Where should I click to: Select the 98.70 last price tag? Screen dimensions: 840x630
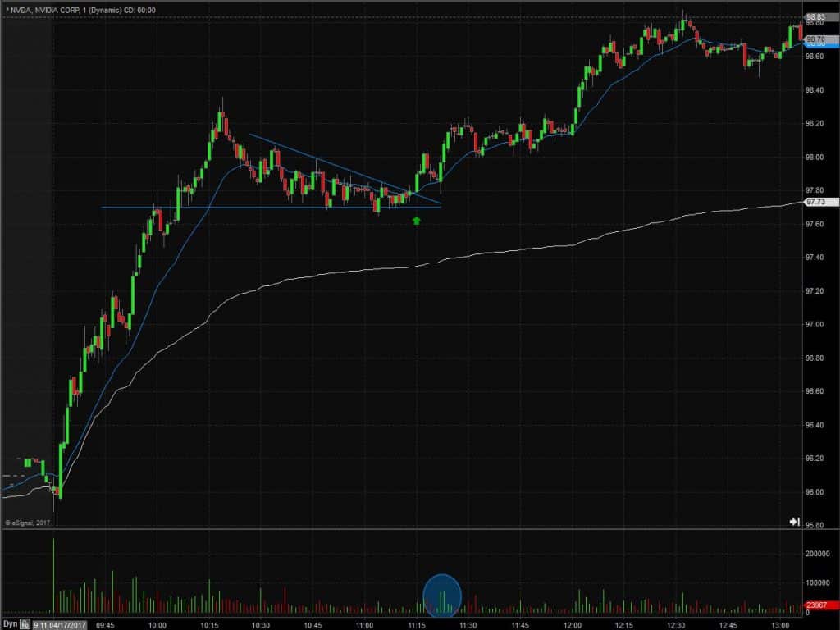(x=816, y=39)
